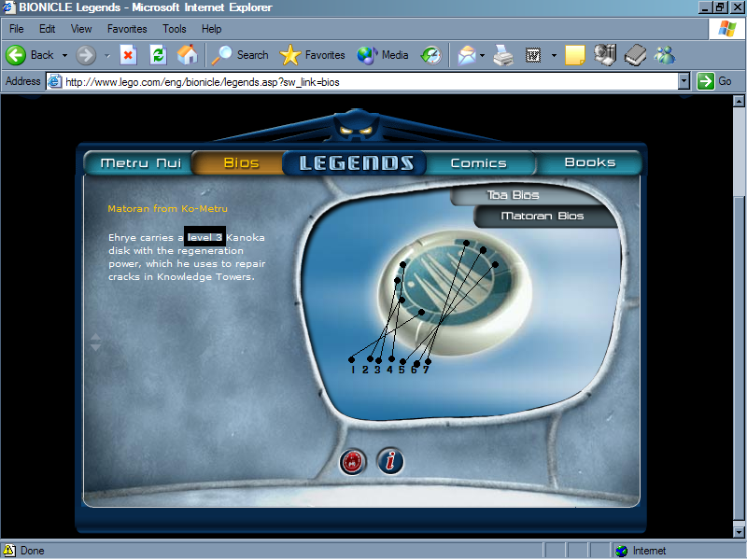Open the Research book icon
The image size is (747, 560).
coord(636,55)
